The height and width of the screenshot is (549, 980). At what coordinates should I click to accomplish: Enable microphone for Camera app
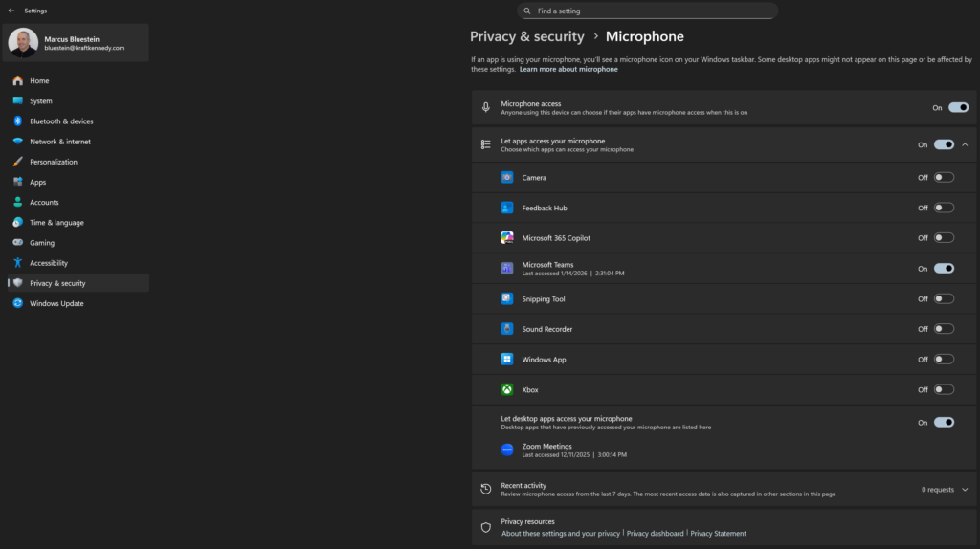click(x=944, y=177)
